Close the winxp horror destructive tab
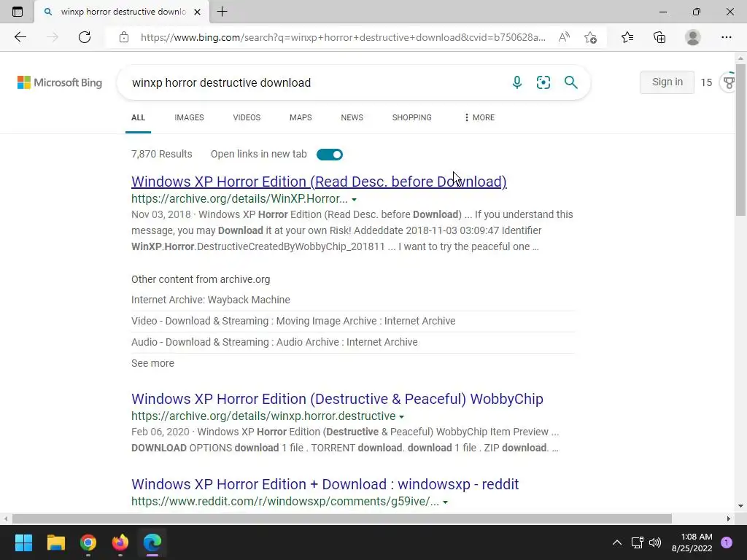The image size is (747, 560). tap(197, 12)
